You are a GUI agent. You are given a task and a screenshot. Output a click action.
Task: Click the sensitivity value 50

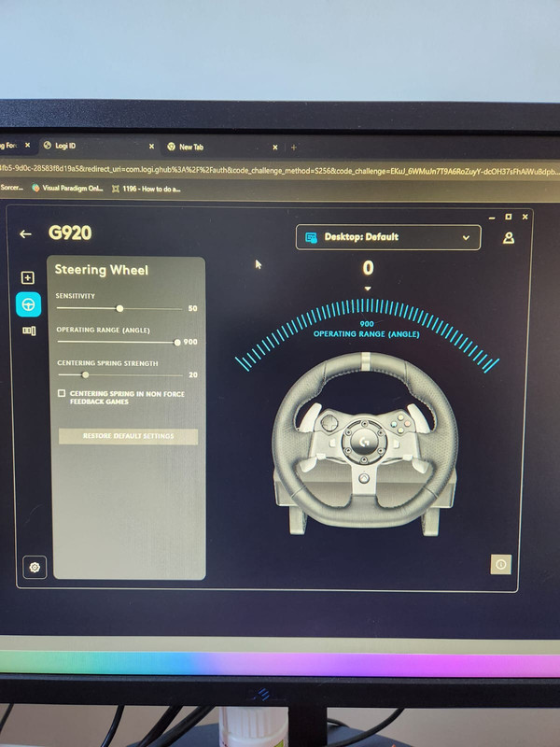pyautogui.click(x=192, y=308)
